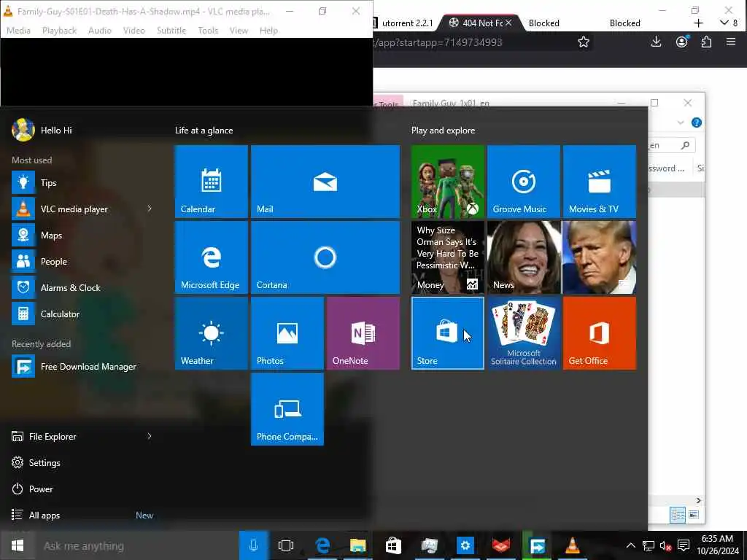Switch to Settings app in taskbar
The height and width of the screenshot is (560, 747).
click(465, 545)
